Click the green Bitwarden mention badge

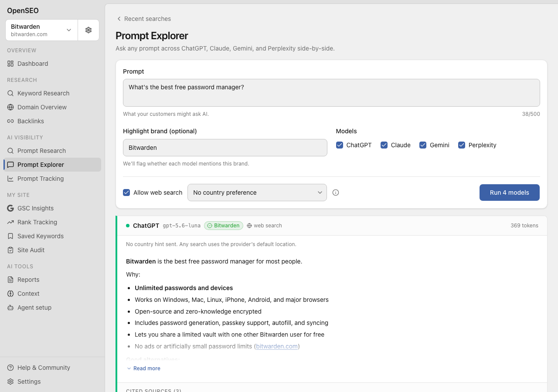click(224, 226)
